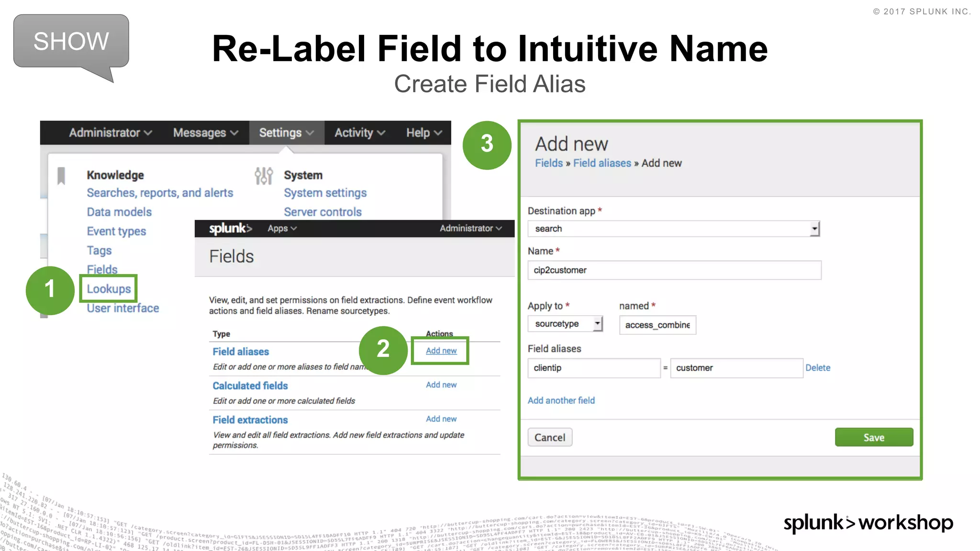The height and width of the screenshot is (551, 980).
Task: Click the Type column header
Action: click(x=221, y=334)
